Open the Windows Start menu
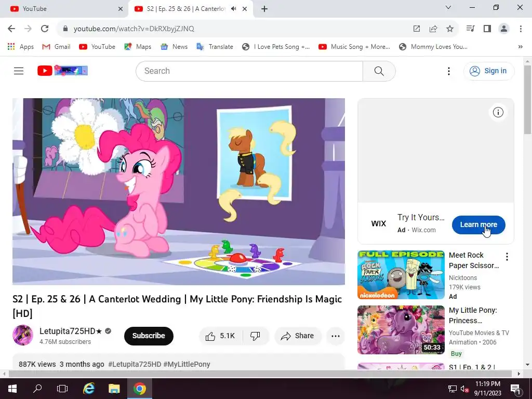Viewport: 532px width, 399px height. coord(12,389)
